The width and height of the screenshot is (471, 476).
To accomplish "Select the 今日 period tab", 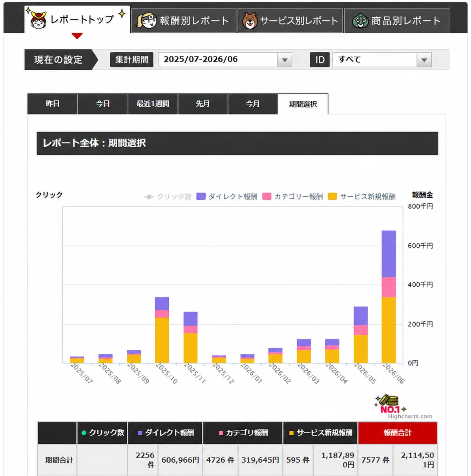I will (x=103, y=104).
